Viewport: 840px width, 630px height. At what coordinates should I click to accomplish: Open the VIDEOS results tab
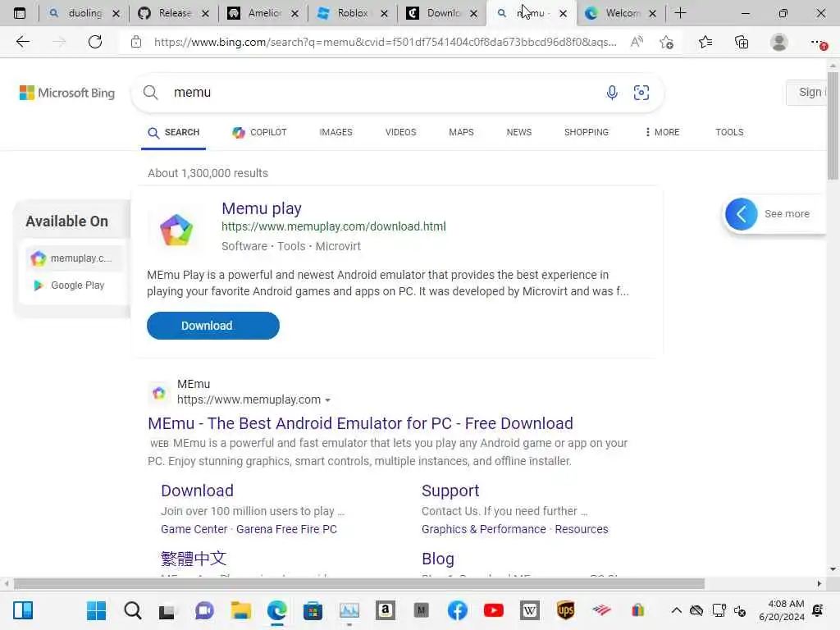pyautogui.click(x=400, y=132)
